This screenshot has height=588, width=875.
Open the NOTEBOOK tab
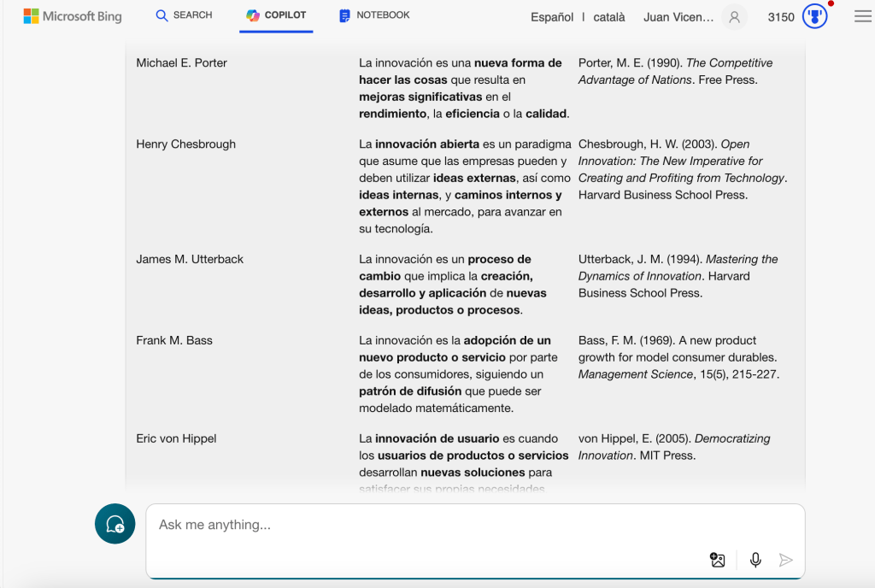[374, 15]
